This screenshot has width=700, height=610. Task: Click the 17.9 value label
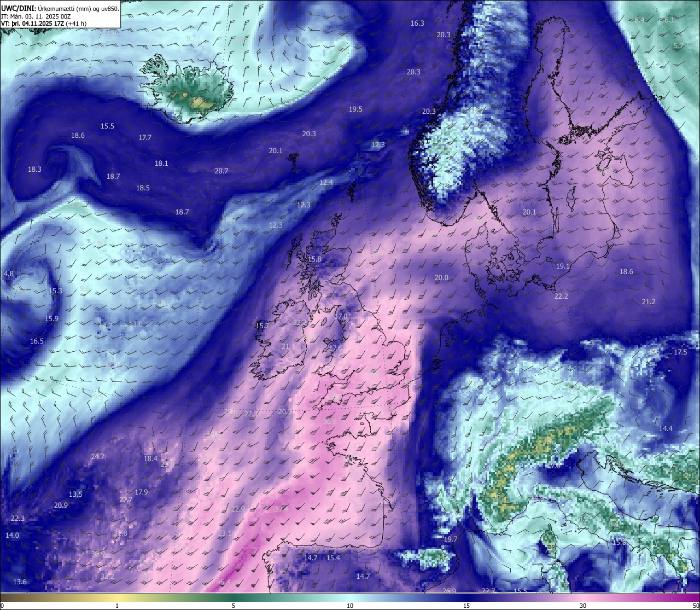click(141, 492)
